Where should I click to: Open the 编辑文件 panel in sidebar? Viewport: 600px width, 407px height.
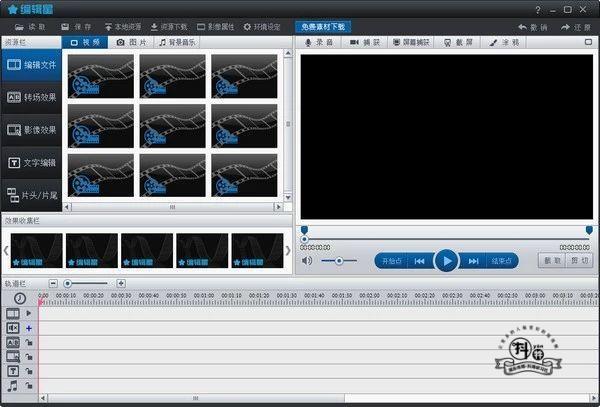click(x=32, y=65)
